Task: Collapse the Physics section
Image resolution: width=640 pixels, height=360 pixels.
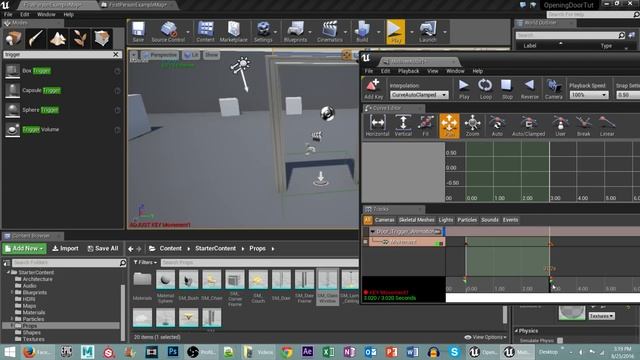Action: (x=516, y=331)
